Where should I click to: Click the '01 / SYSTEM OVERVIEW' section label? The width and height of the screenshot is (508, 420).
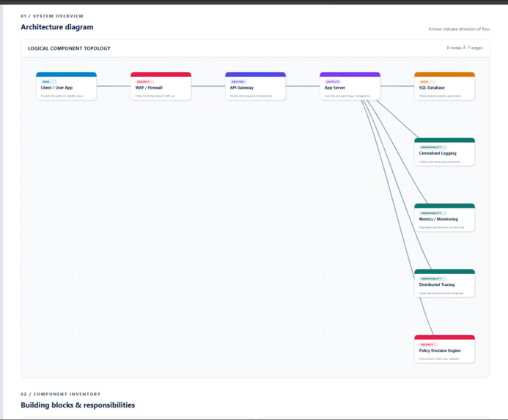52,16
